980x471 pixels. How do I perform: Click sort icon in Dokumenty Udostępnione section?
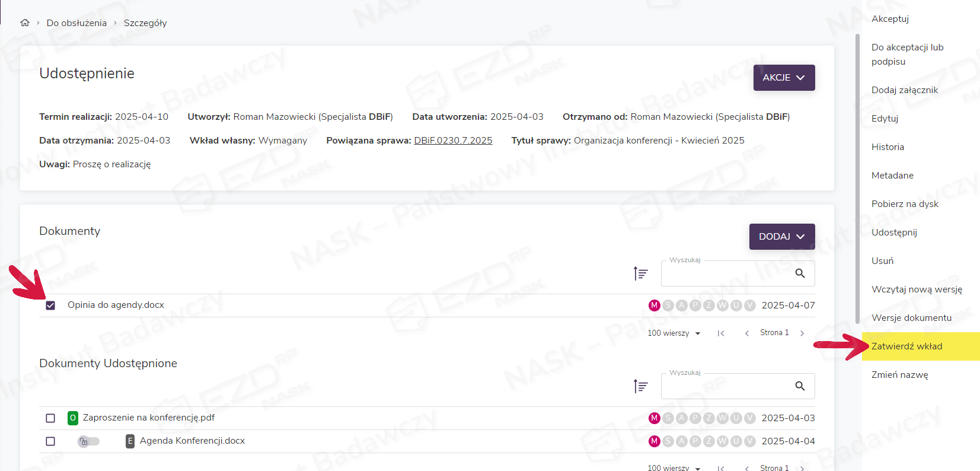click(x=640, y=386)
